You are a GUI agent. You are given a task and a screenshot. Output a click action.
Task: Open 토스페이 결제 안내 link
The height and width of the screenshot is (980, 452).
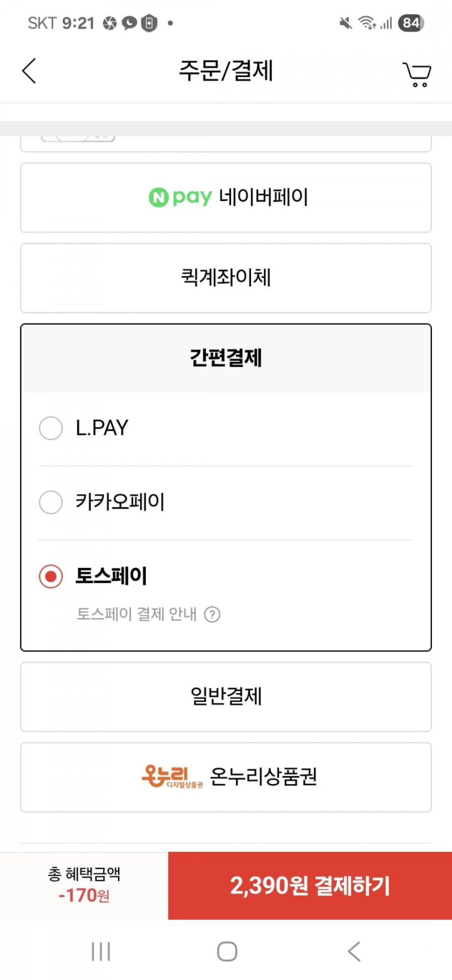click(x=136, y=614)
